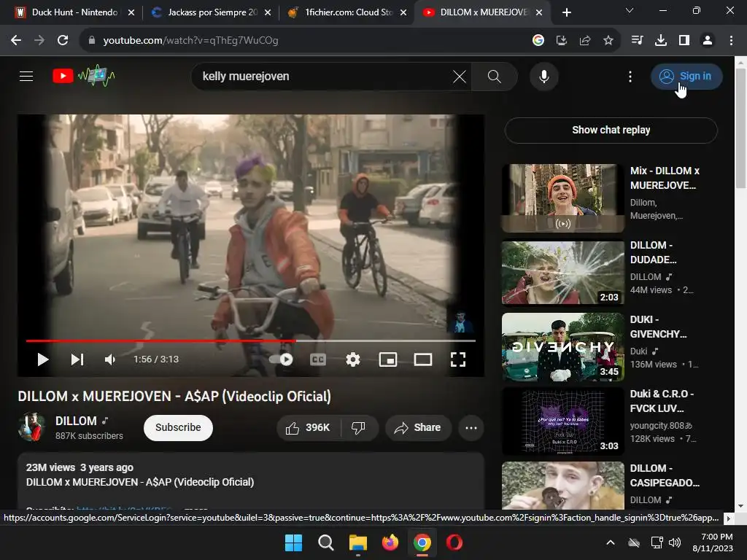Toggle the autoplay switch
The width and height of the screenshot is (747, 560).
tap(282, 359)
